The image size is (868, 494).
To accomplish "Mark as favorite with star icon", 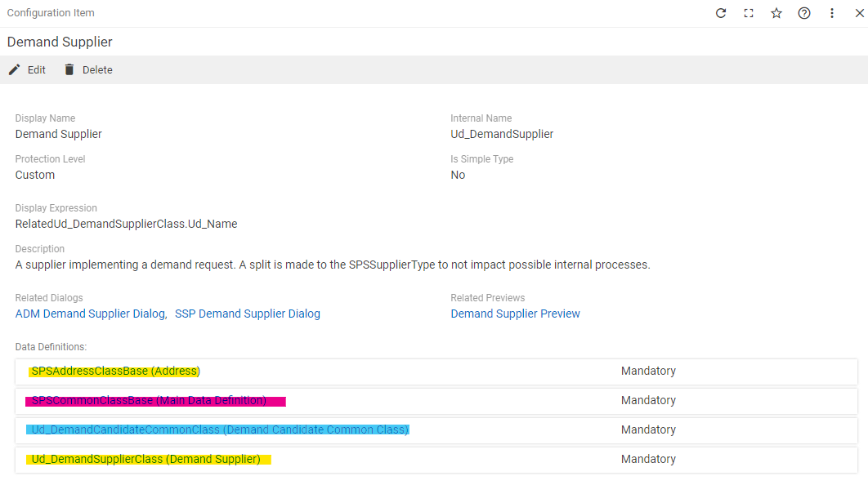I will (x=776, y=13).
